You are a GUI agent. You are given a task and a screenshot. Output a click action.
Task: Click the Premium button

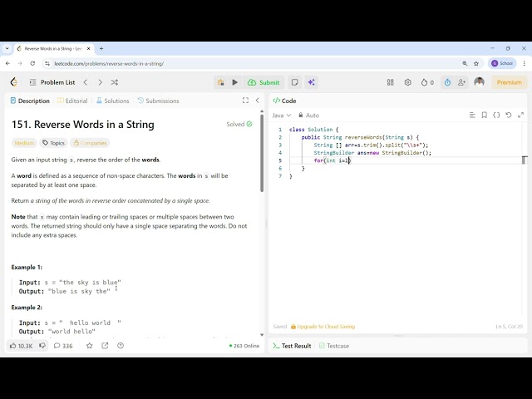coord(510,82)
